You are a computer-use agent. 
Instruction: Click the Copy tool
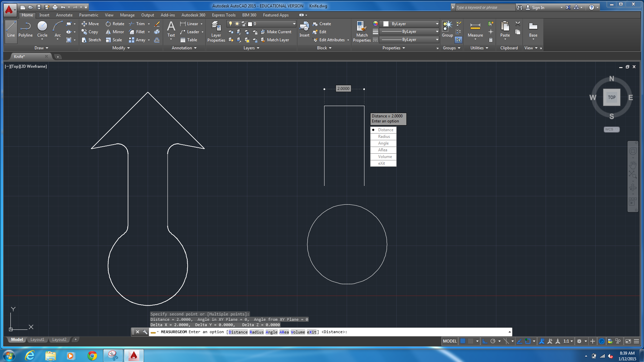click(x=90, y=32)
